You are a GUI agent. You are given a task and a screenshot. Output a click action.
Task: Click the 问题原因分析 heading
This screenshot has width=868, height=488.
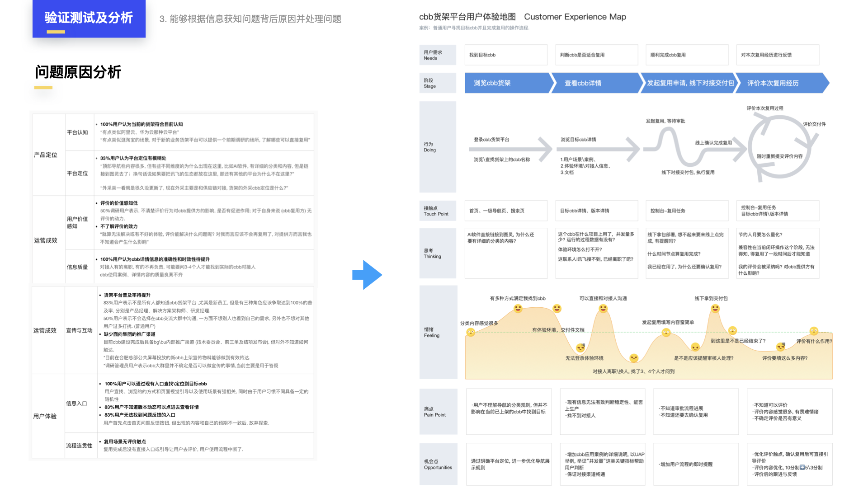pos(78,72)
